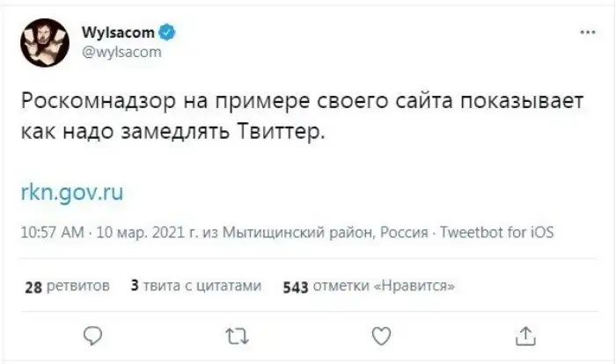Open the Мытищинский район, Россия location
616x364 pixels.
click(x=300, y=232)
